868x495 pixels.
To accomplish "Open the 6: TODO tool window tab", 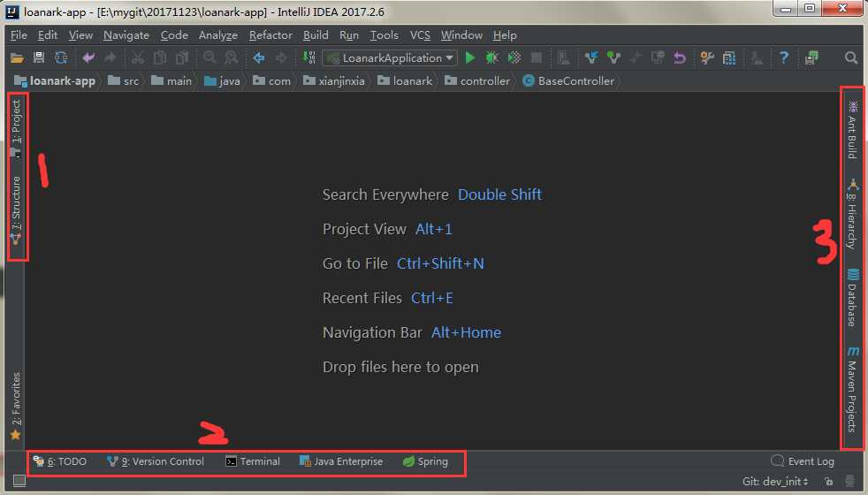I will [60, 461].
